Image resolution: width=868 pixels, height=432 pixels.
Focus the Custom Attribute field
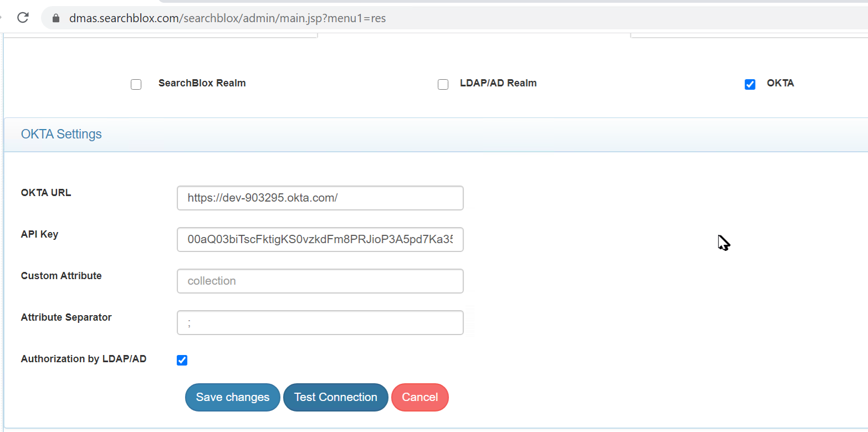[320, 281]
